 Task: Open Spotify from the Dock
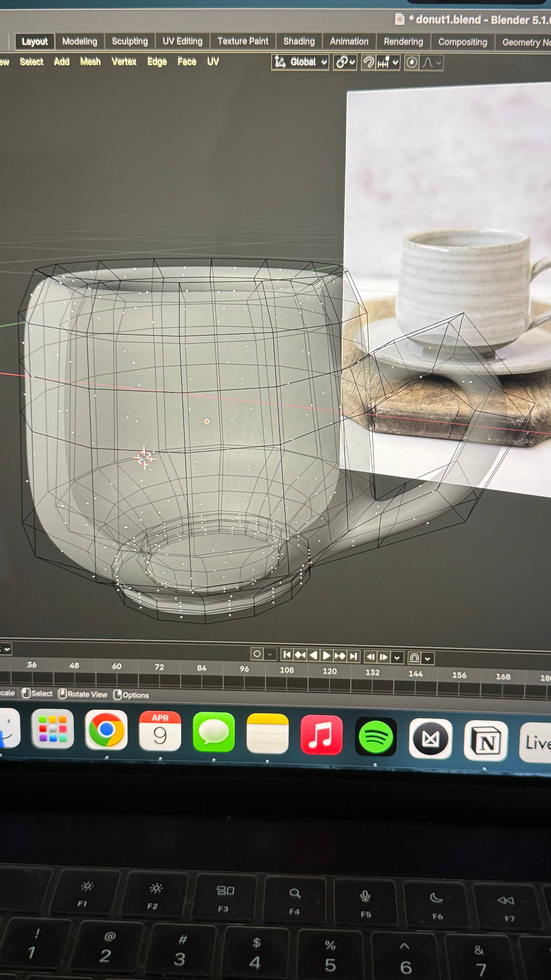pyautogui.click(x=376, y=736)
